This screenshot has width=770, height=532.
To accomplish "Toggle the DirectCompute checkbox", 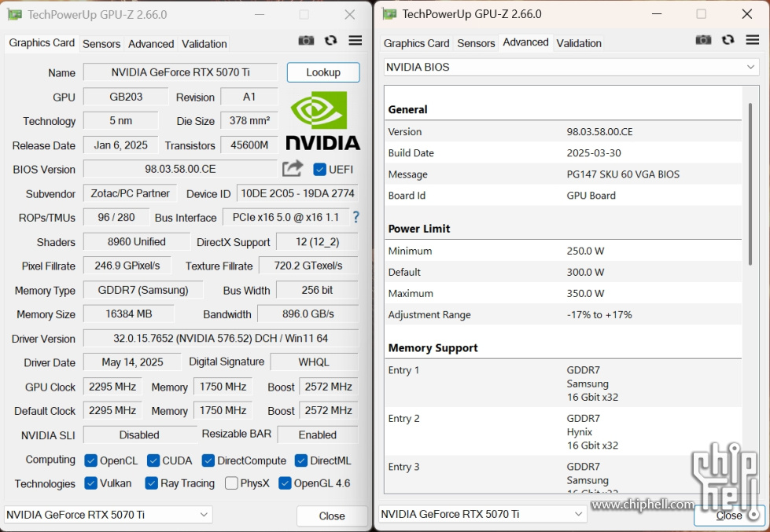I will coord(208,460).
